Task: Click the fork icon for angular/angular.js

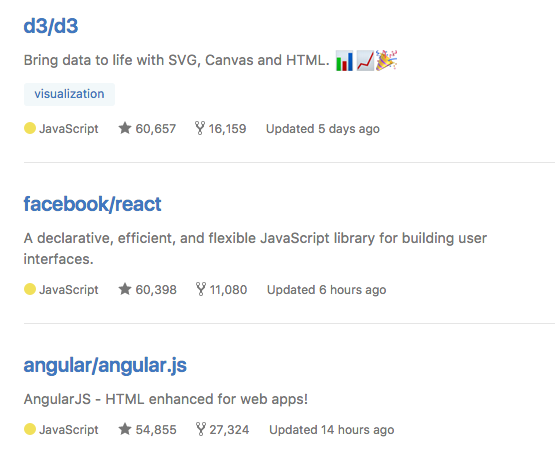Action: click(201, 429)
